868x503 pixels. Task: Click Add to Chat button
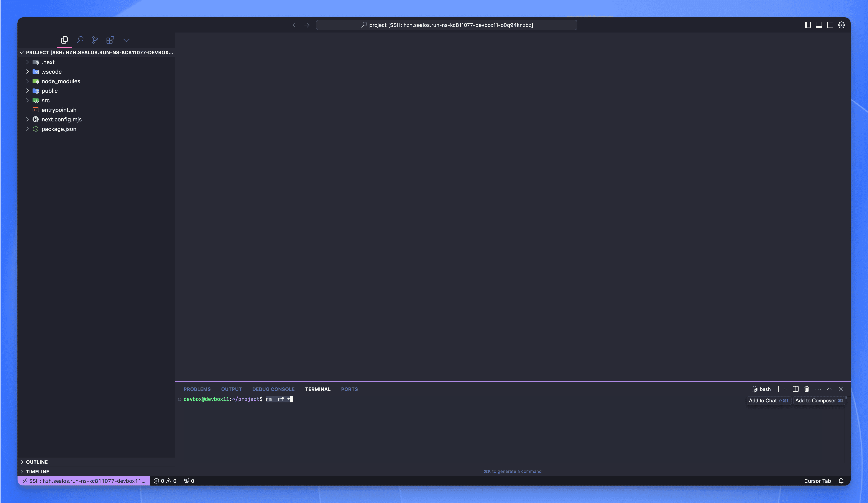[769, 400]
